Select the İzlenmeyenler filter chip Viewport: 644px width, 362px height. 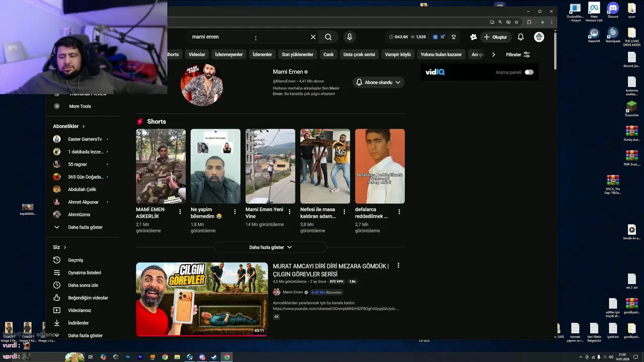[x=229, y=54]
